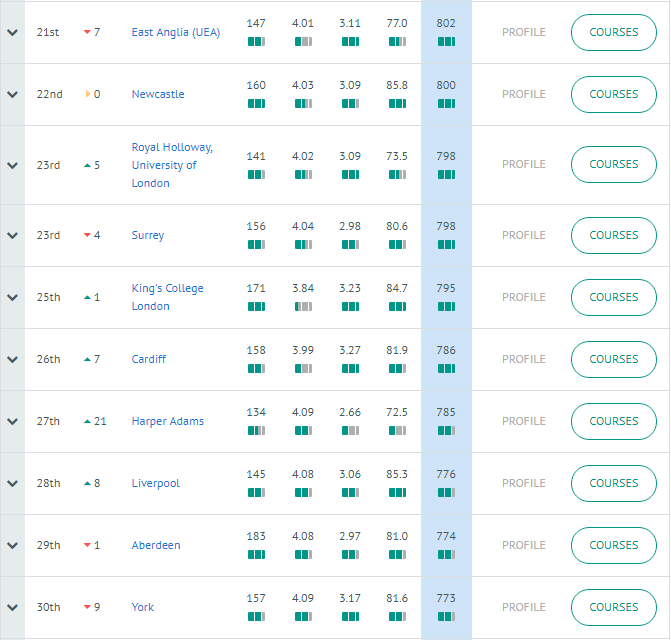Expand the Harper Adams row chevron
This screenshot has height=640, width=671.
click(x=12, y=421)
